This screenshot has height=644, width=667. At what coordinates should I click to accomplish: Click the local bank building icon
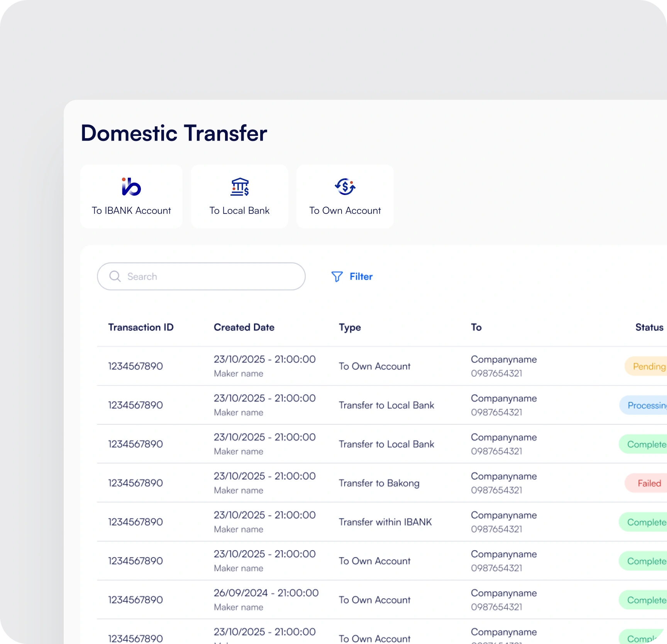click(240, 187)
